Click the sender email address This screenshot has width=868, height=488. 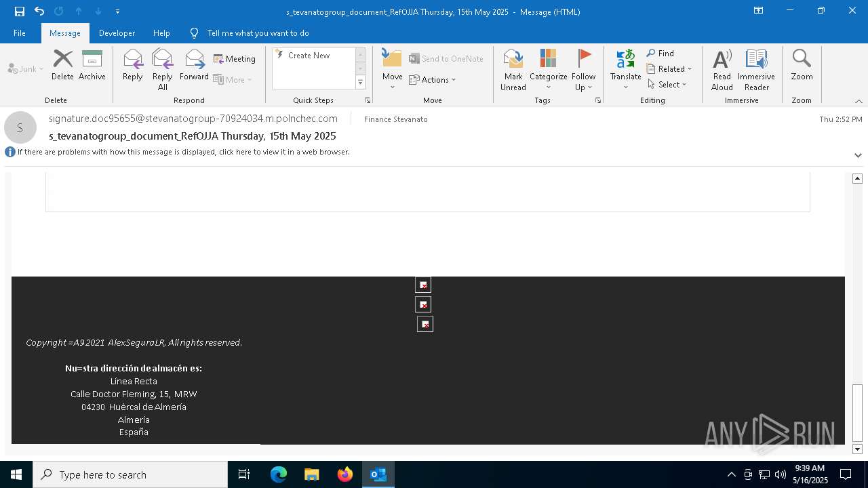(193, 119)
